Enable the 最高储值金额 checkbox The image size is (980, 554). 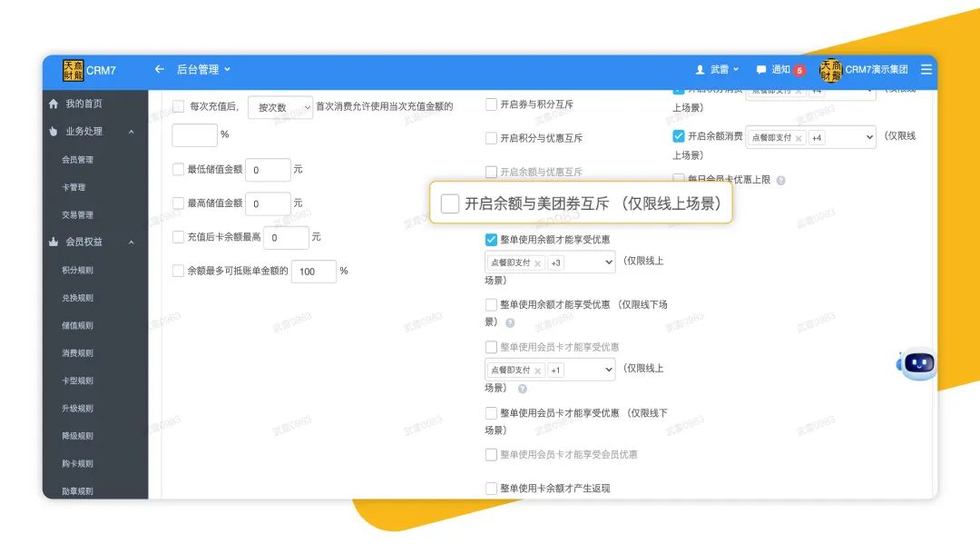point(178,203)
